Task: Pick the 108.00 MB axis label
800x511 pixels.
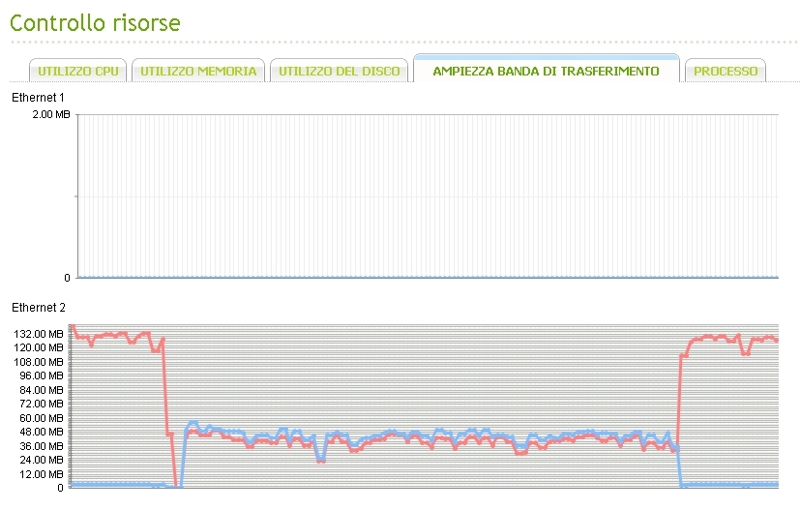Action: click(x=39, y=361)
